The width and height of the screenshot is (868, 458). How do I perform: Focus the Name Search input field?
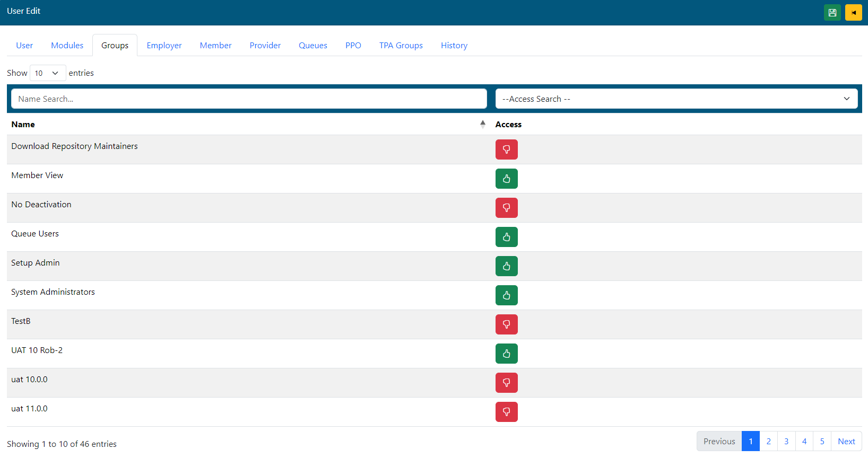[249, 99]
